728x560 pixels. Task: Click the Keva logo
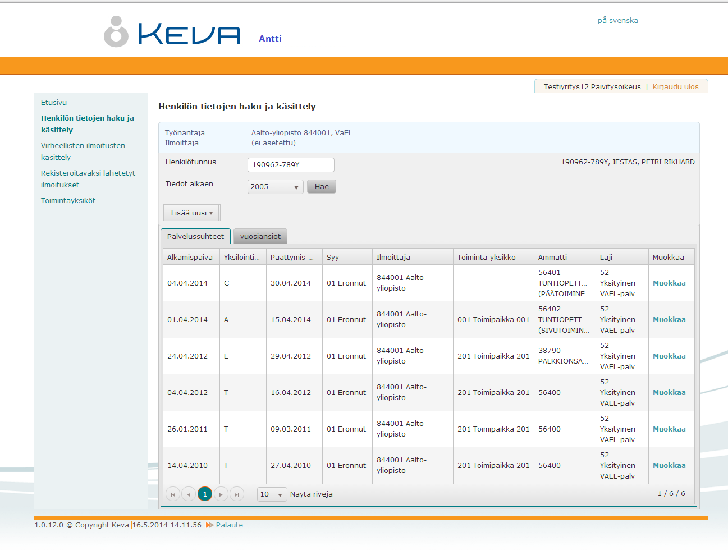tap(172, 31)
